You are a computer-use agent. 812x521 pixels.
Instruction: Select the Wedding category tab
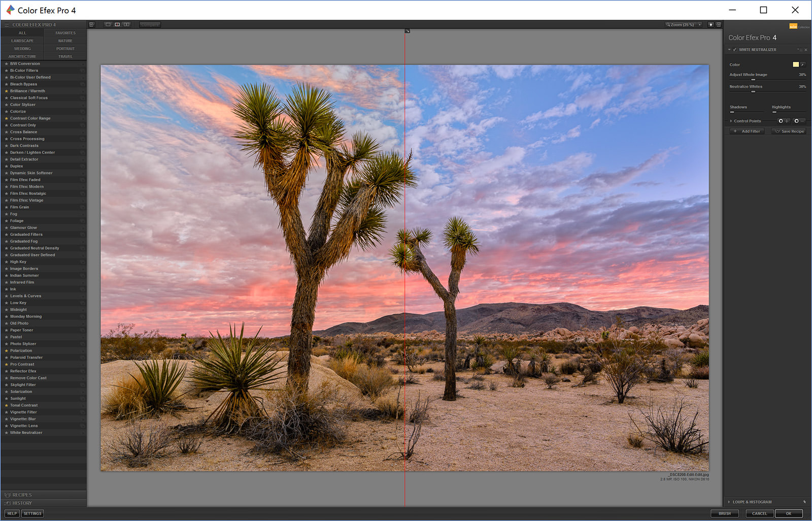click(x=22, y=49)
